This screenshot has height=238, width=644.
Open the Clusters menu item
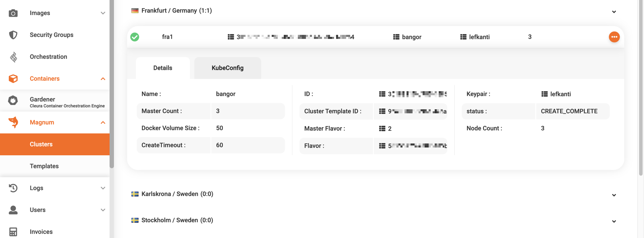pos(41,144)
